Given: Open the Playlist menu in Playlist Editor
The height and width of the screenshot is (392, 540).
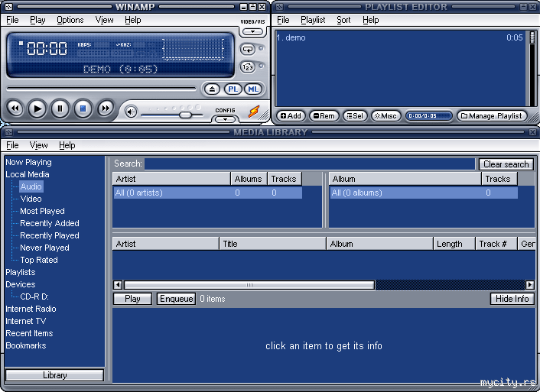Looking at the screenshot, I should pyautogui.click(x=313, y=20).
